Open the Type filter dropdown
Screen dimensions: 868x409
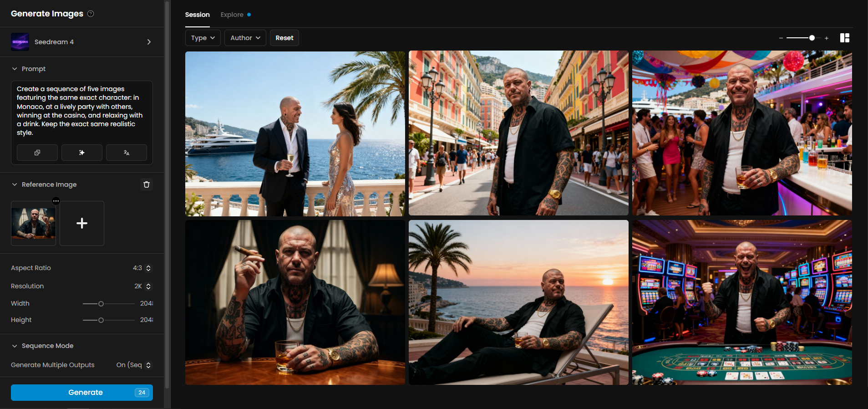point(203,38)
